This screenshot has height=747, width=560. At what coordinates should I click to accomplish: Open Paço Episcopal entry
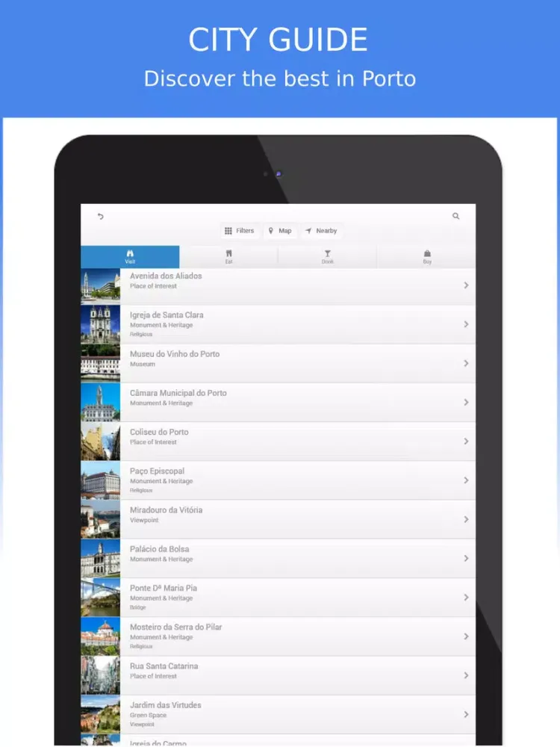pos(284,480)
